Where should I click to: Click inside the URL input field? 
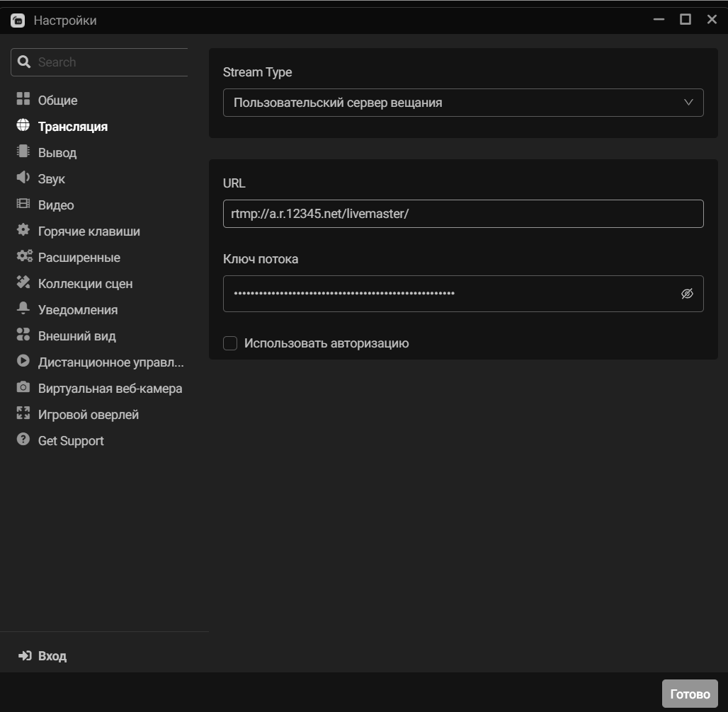pyautogui.click(x=462, y=213)
